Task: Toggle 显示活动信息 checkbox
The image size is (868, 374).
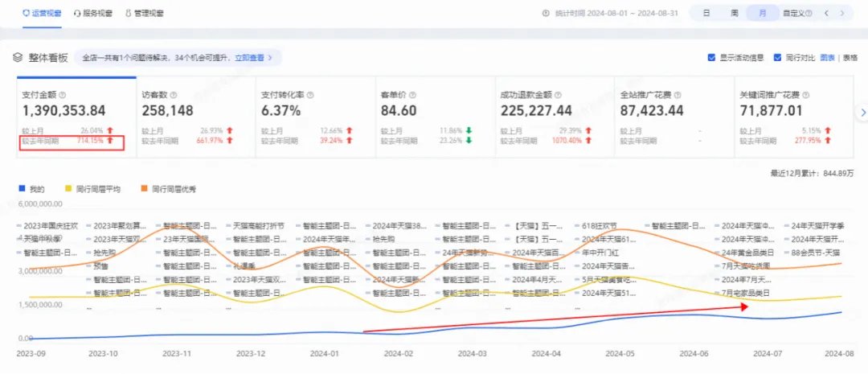Action: pos(711,58)
